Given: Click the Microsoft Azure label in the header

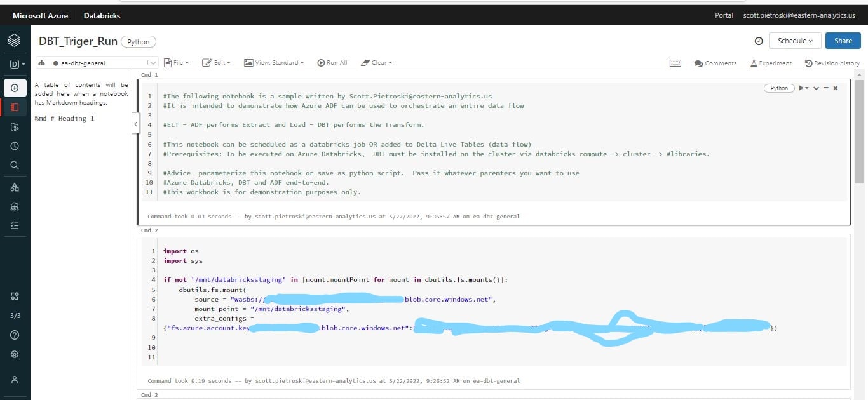Looking at the screenshot, I should point(40,15).
